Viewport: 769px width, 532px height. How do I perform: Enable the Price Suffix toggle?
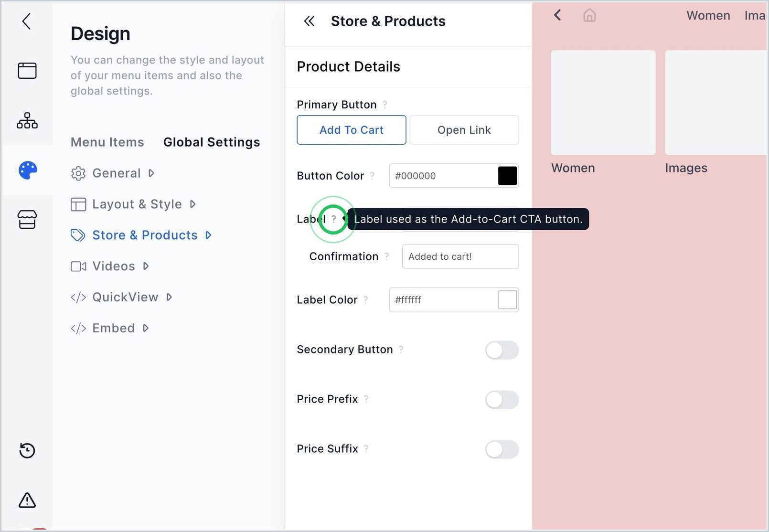pos(502,449)
